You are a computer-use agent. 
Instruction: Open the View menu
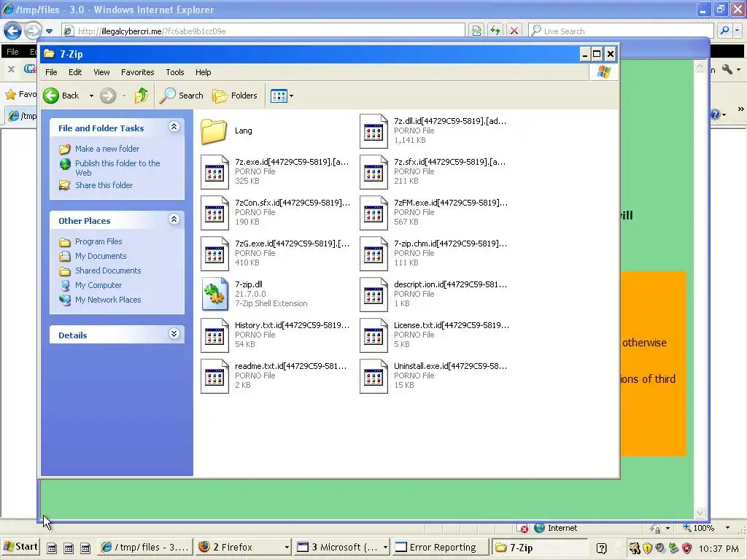[101, 72]
